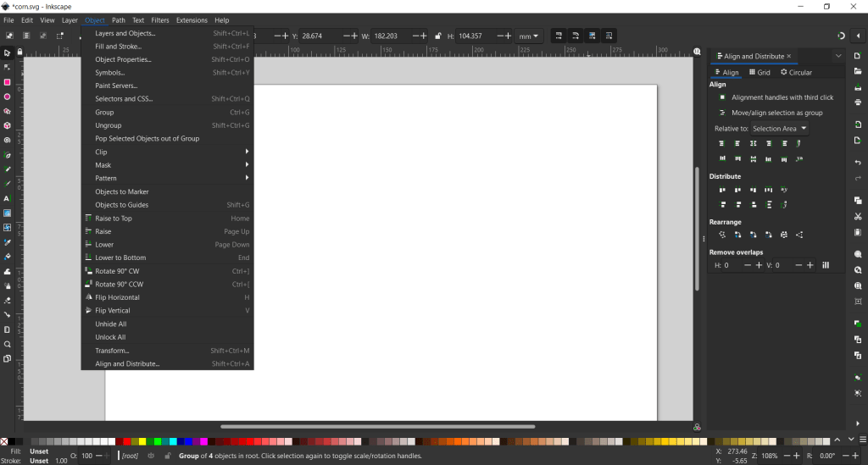Image resolution: width=868 pixels, height=465 pixels.
Task: Open the Filters menu
Action: coord(160,20)
